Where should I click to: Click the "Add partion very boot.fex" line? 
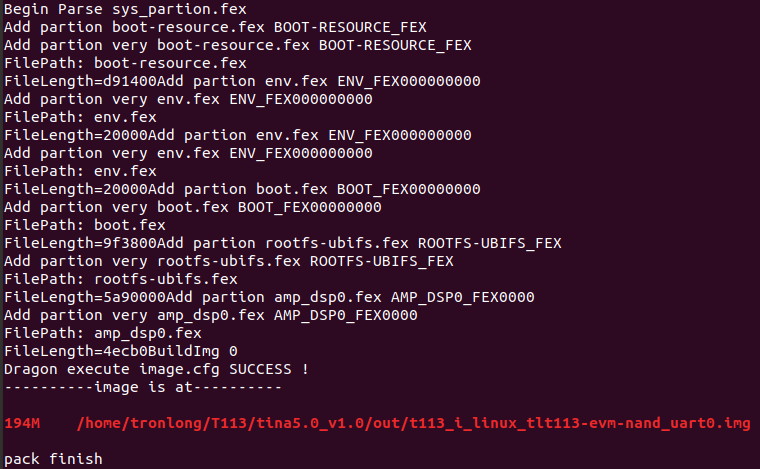[x=192, y=207]
